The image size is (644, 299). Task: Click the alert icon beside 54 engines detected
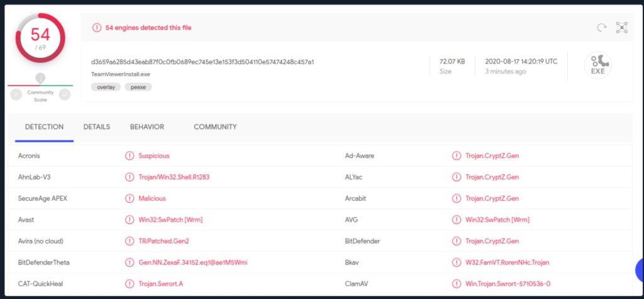coord(96,28)
